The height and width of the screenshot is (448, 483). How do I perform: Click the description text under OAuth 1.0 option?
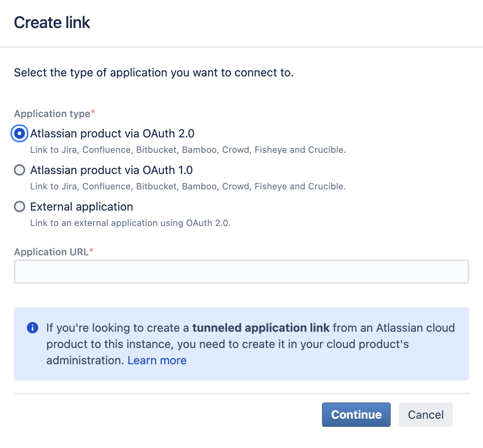188,186
